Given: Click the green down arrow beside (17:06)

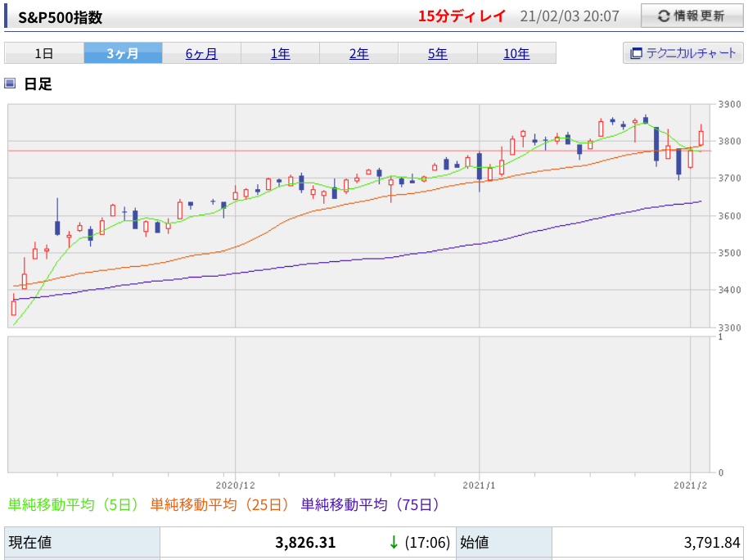Looking at the screenshot, I should tap(394, 542).
